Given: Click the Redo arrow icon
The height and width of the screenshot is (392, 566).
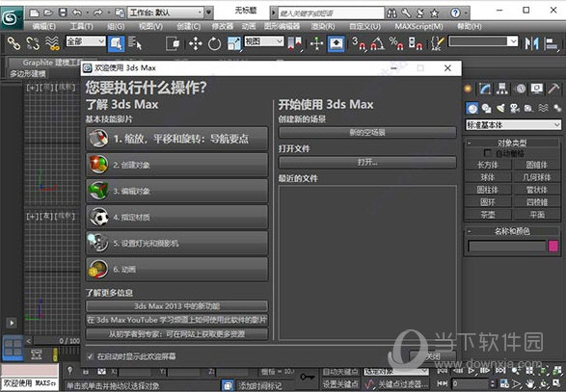Looking at the screenshot, I should (x=98, y=13).
